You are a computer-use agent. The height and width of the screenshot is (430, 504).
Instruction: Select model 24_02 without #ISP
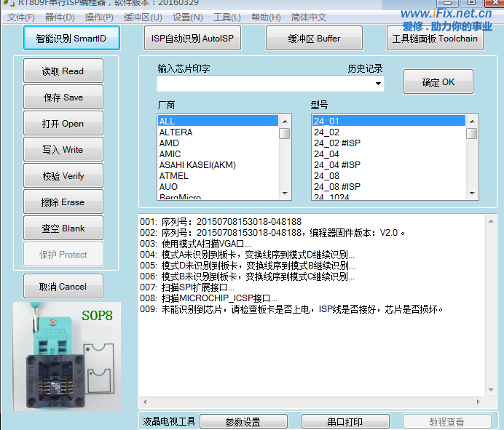pyautogui.click(x=389, y=132)
